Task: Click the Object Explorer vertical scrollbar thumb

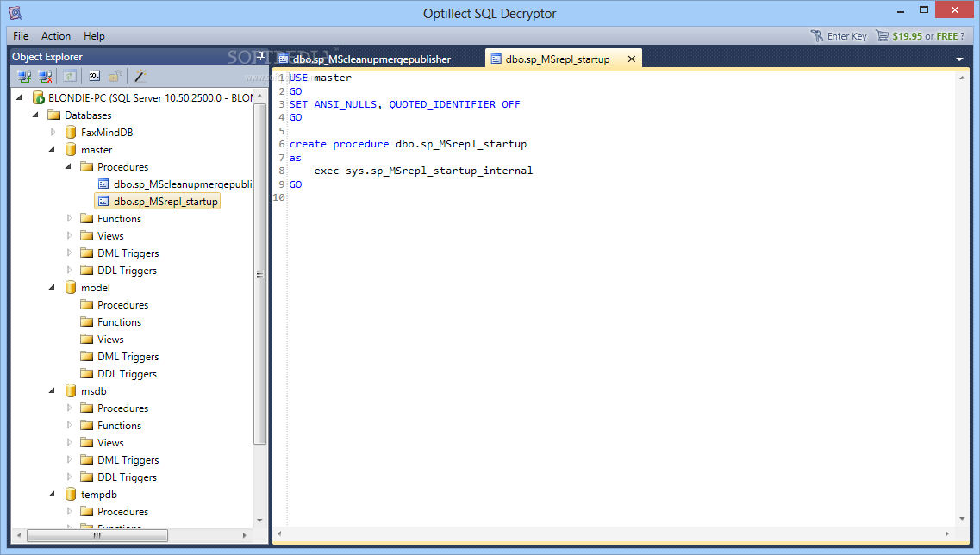Action: tap(259, 274)
